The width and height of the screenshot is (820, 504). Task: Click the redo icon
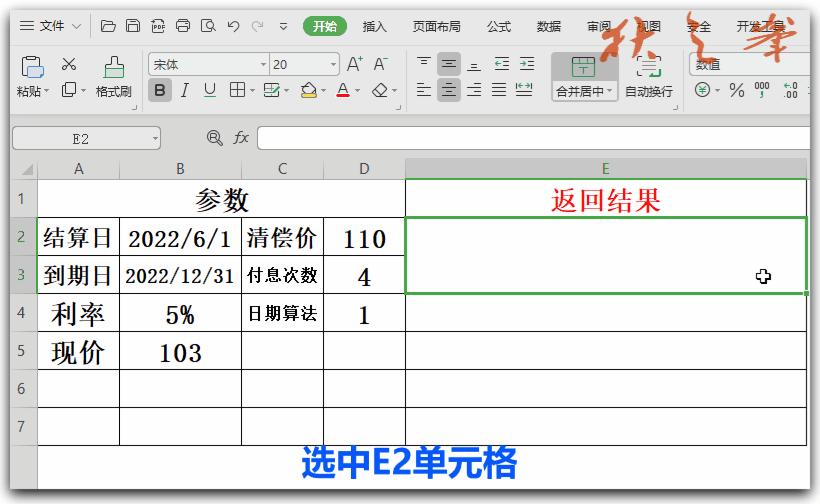[x=257, y=26]
